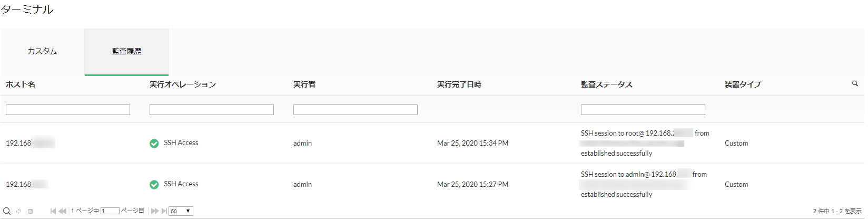Click the magnifier icon in the table header
868x219 pixels.
click(x=855, y=83)
